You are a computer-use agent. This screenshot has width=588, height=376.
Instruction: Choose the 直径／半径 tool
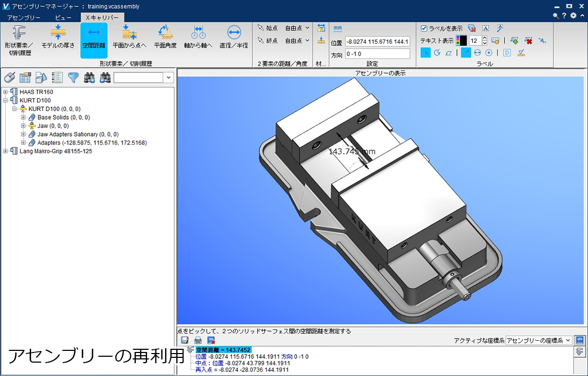[x=234, y=37]
